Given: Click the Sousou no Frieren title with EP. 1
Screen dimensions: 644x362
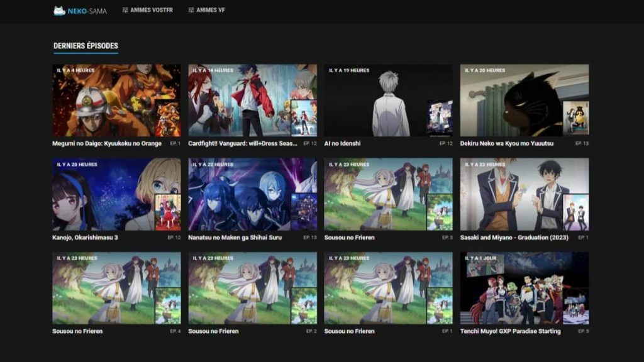Looking at the screenshot, I should tap(349, 331).
